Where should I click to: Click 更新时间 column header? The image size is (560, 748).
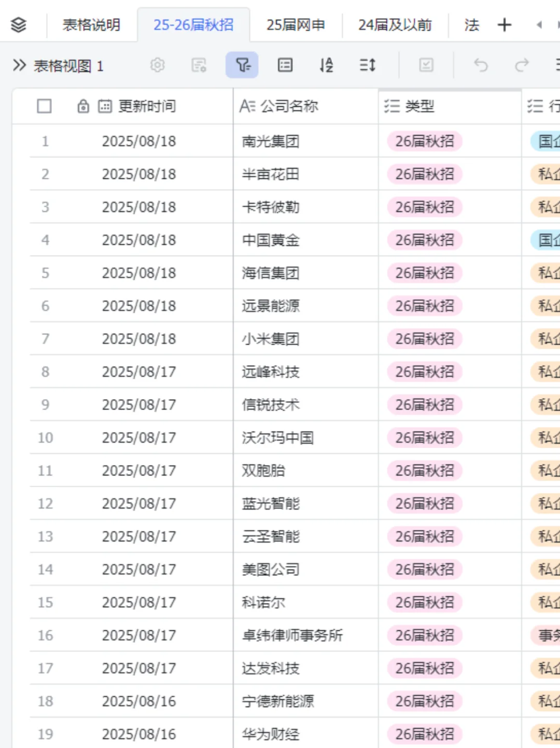click(147, 106)
